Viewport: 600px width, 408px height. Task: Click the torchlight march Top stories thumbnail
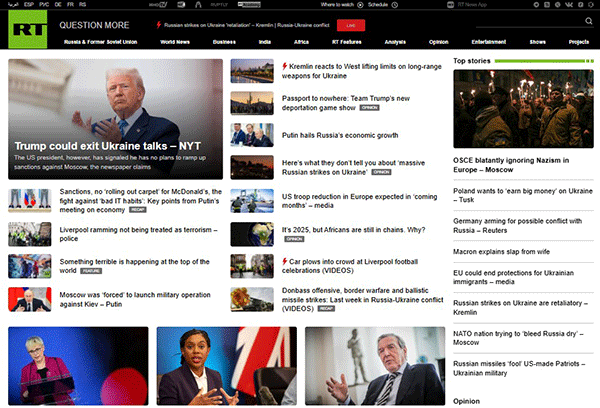[x=523, y=104]
